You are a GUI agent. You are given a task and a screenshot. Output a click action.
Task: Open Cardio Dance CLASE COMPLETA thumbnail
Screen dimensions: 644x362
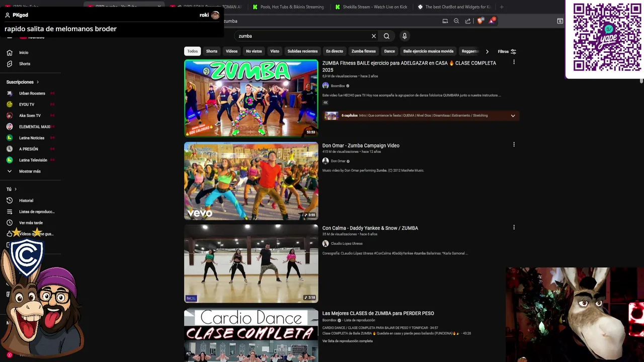pyautogui.click(x=251, y=335)
